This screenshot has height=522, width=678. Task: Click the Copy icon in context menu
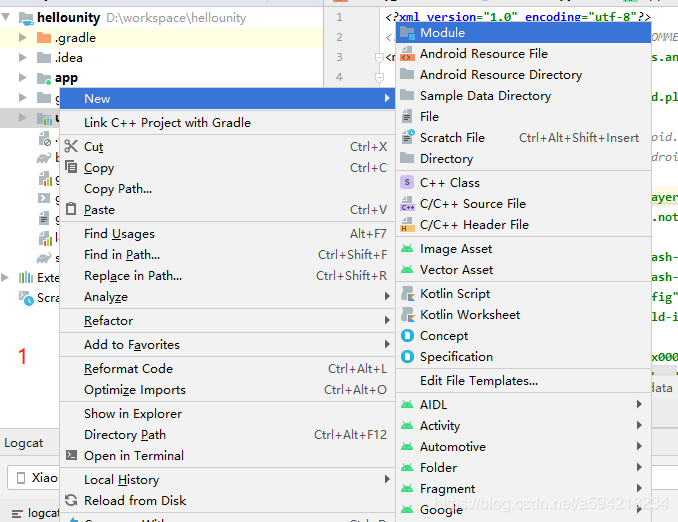coord(71,167)
